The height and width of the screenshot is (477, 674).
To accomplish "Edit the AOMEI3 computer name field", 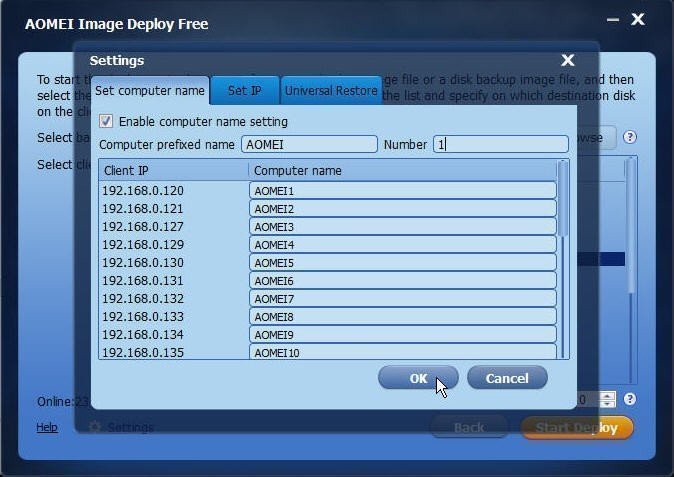I will pyautogui.click(x=403, y=226).
